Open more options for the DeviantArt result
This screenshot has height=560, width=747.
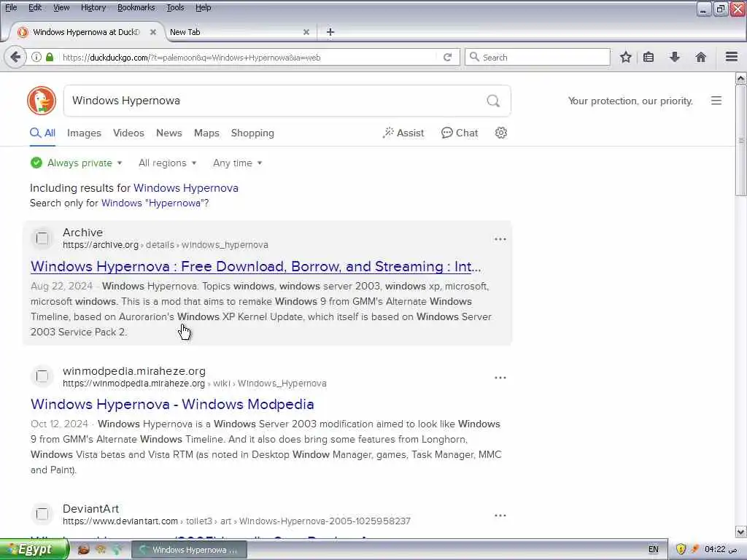point(500,516)
